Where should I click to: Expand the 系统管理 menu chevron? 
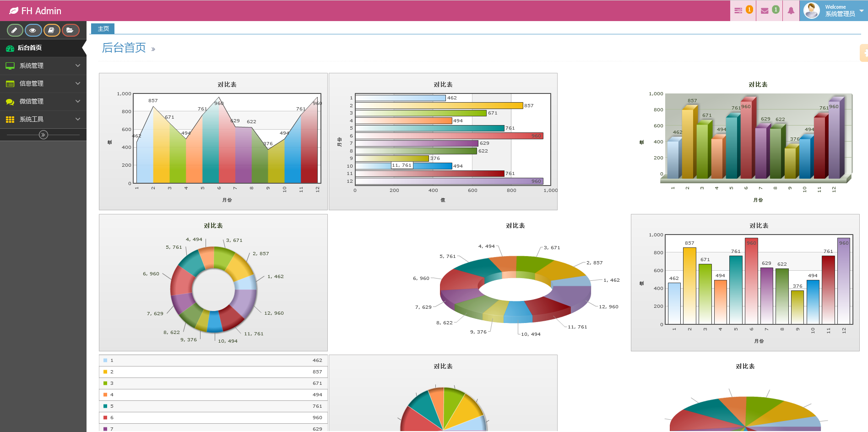point(78,66)
